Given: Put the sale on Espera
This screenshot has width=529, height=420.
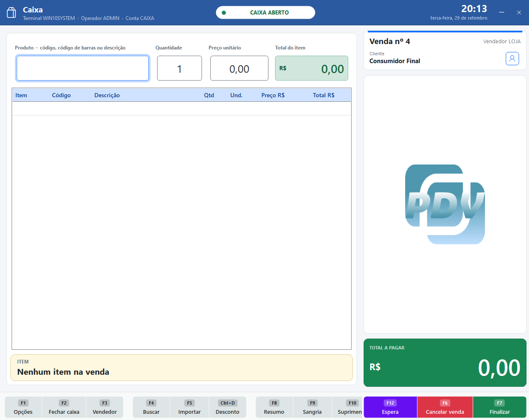Looking at the screenshot, I should point(390,407).
